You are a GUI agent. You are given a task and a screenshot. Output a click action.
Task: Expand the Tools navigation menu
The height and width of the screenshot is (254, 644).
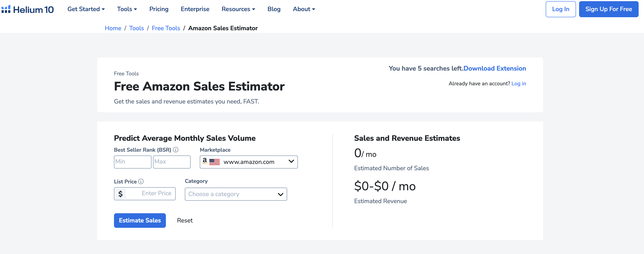(127, 9)
